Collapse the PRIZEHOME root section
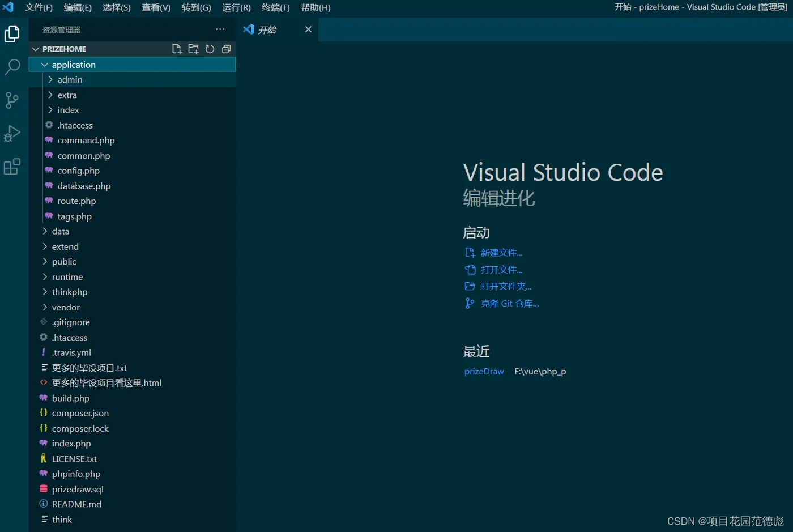Viewport: 793px width, 532px height. 132,49
